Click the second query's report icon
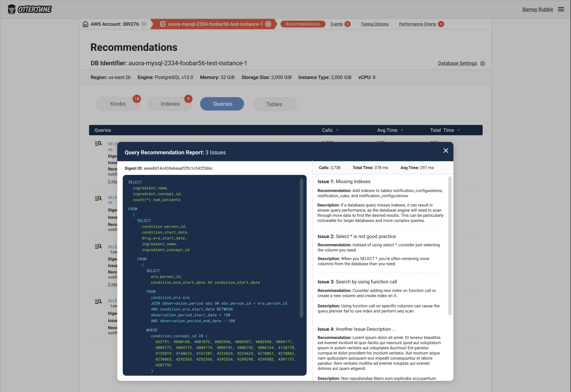This screenshot has width=571, height=392. point(98,198)
